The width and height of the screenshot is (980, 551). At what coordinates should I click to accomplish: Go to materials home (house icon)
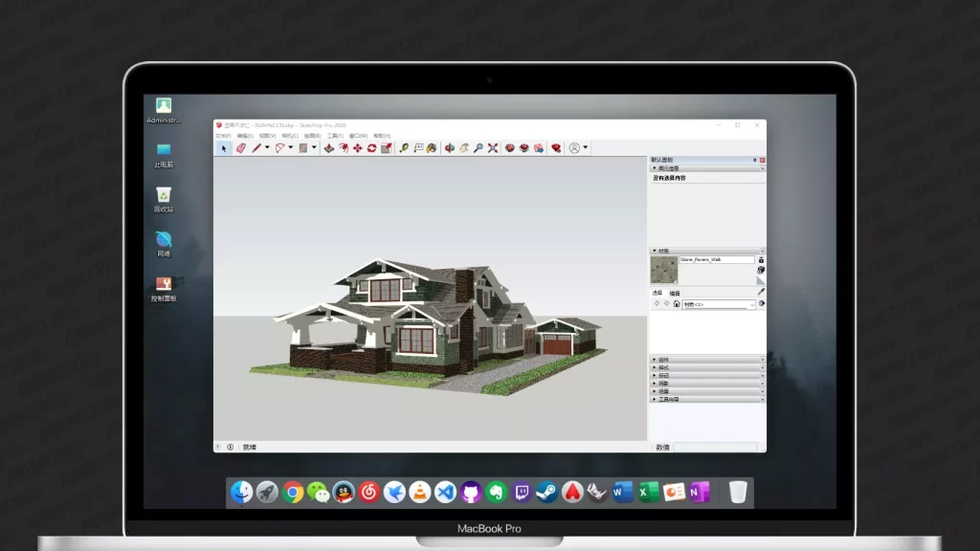click(677, 304)
